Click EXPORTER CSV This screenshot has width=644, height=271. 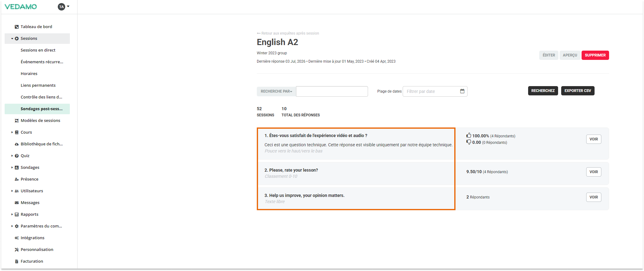click(578, 91)
